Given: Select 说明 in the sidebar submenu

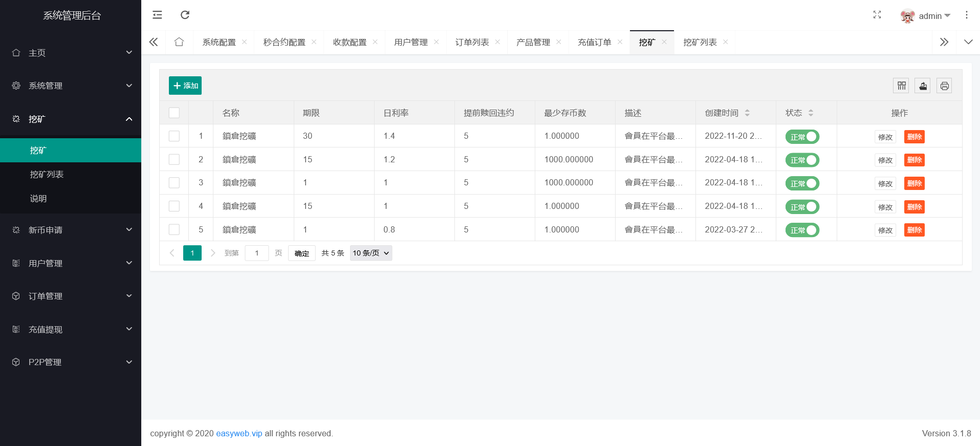Looking at the screenshot, I should click(x=38, y=199).
